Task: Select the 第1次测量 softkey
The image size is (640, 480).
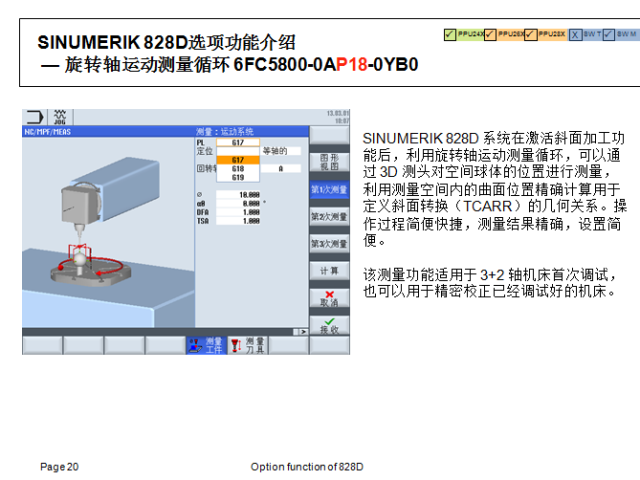Action: [329, 190]
